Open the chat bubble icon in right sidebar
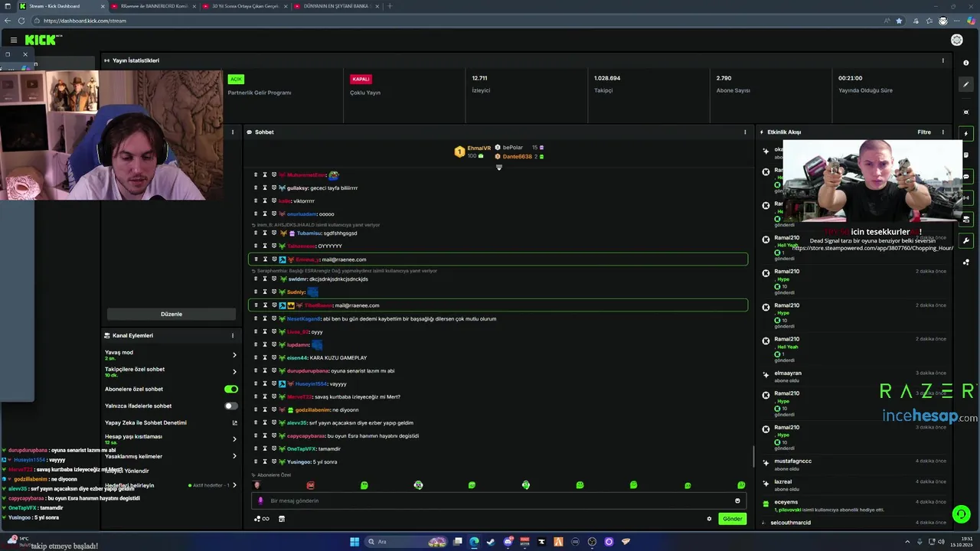This screenshot has width=980, height=551. (x=966, y=177)
